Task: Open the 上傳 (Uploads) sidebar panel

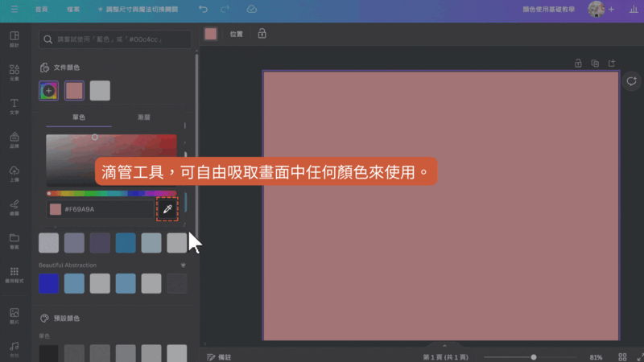Action: 14,174
